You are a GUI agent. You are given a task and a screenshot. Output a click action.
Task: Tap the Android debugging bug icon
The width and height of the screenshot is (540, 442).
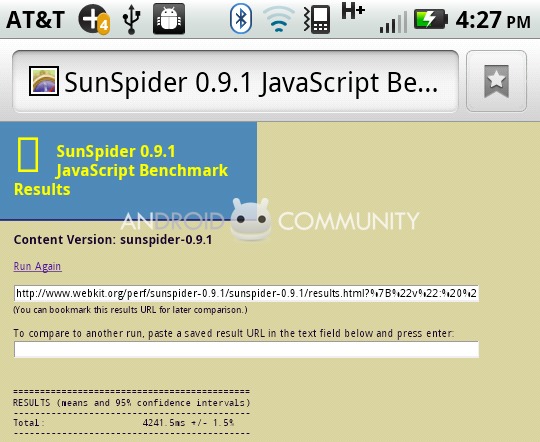(169, 19)
